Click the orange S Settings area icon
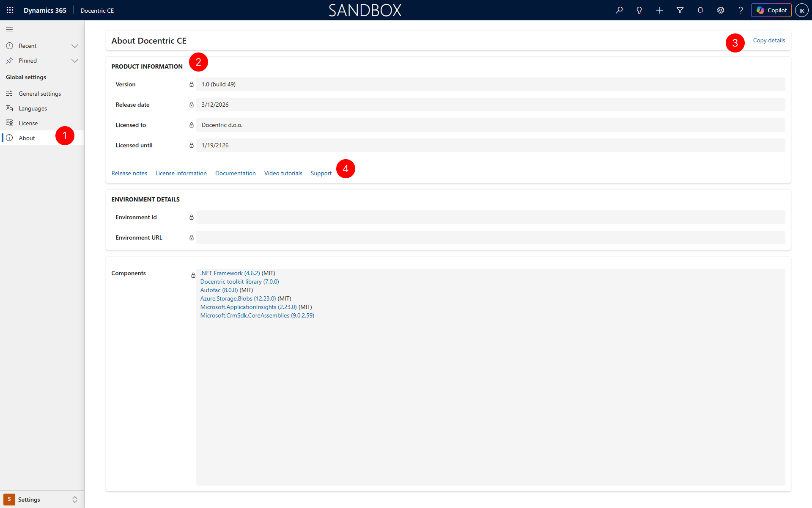Image resolution: width=812 pixels, height=508 pixels. coord(9,500)
